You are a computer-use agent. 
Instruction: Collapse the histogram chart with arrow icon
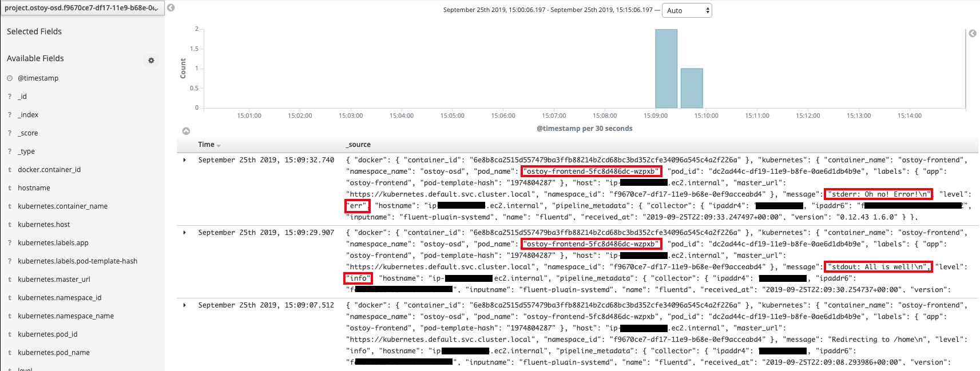(186, 131)
